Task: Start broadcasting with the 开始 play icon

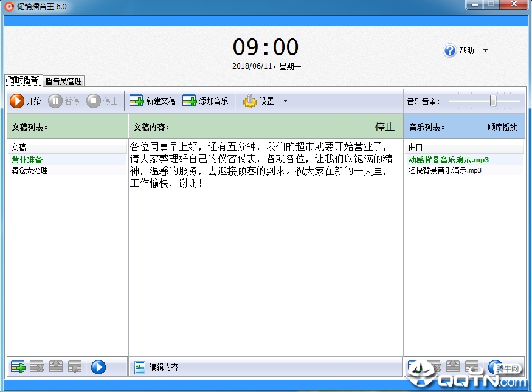Action: 17,101
